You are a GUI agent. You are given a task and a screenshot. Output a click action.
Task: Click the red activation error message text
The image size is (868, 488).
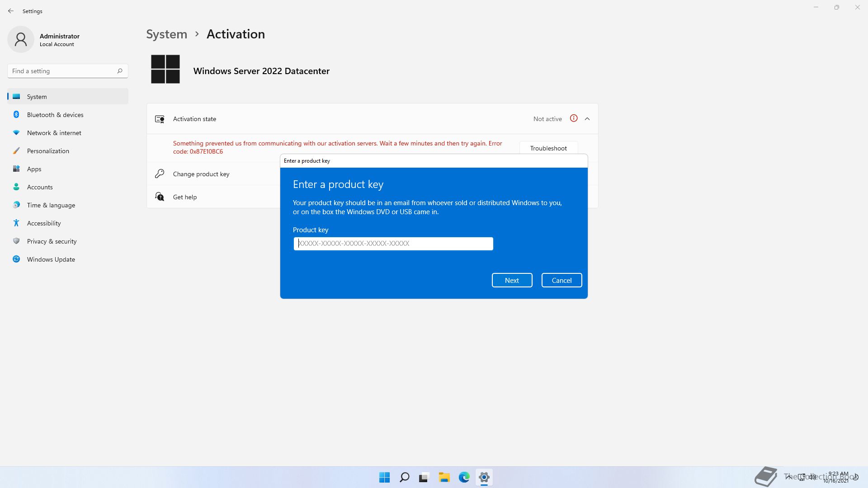coord(337,147)
